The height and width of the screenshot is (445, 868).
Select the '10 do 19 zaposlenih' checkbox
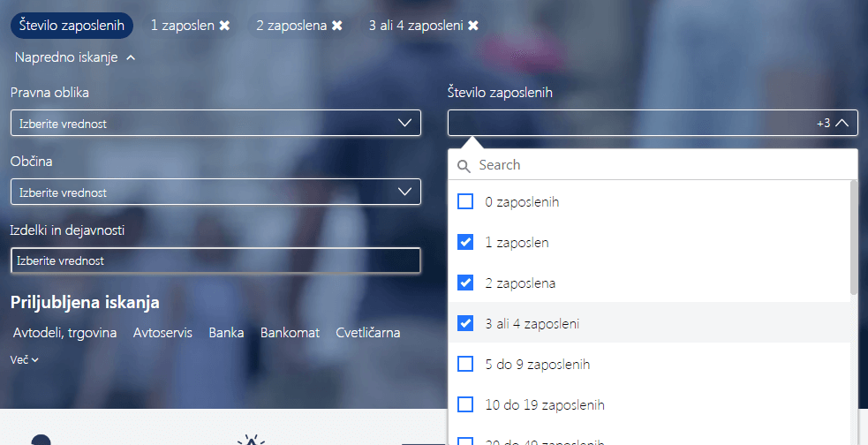465,404
